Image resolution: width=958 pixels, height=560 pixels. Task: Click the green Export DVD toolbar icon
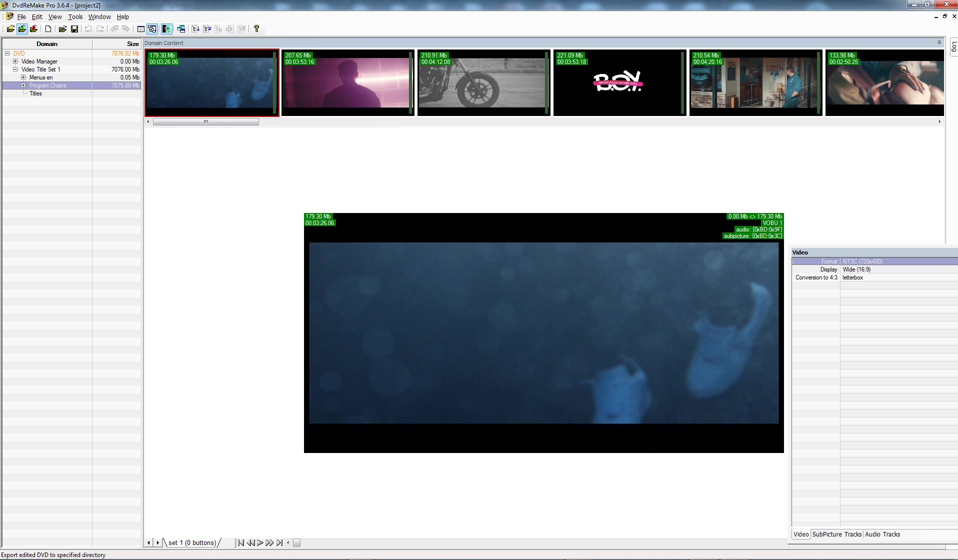click(x=22, y=29)
